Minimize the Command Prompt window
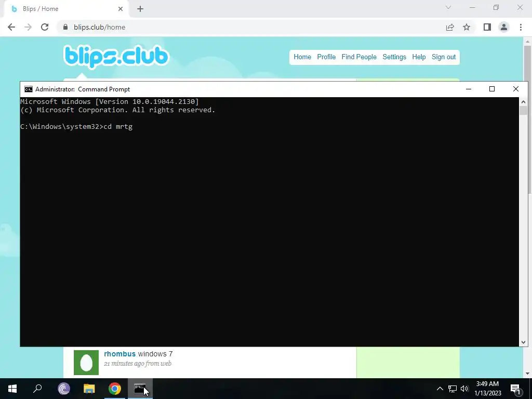 pyautogui.click(x=469, y=89)
